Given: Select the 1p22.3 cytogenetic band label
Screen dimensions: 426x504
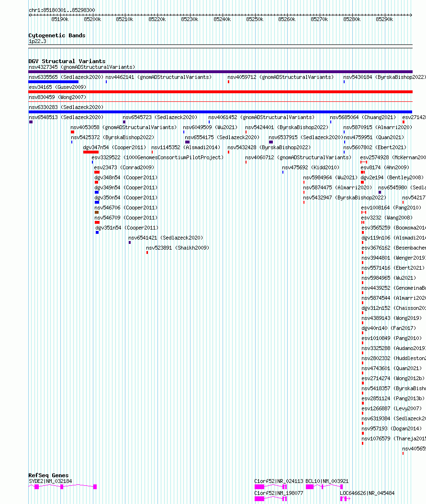Looking at the screenshot, I should click(37, 42).
